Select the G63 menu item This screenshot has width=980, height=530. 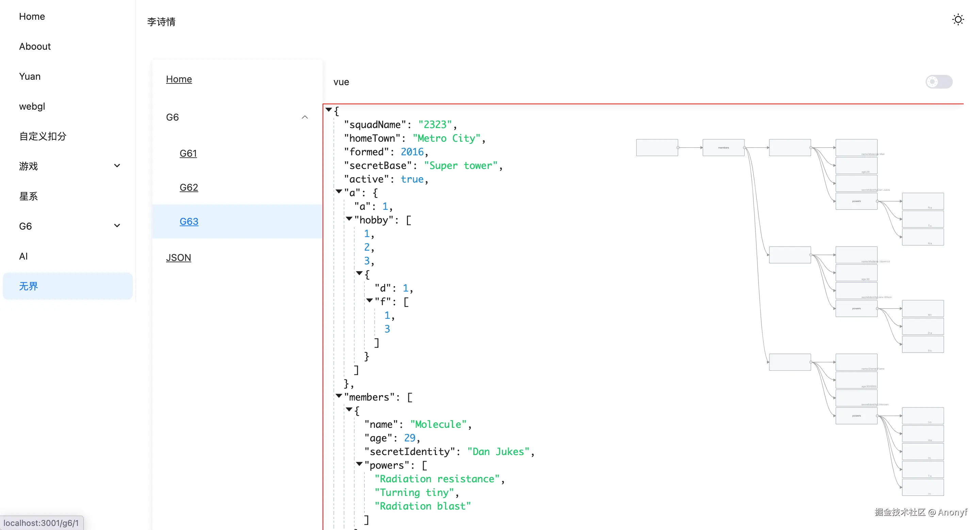point(189,221)
